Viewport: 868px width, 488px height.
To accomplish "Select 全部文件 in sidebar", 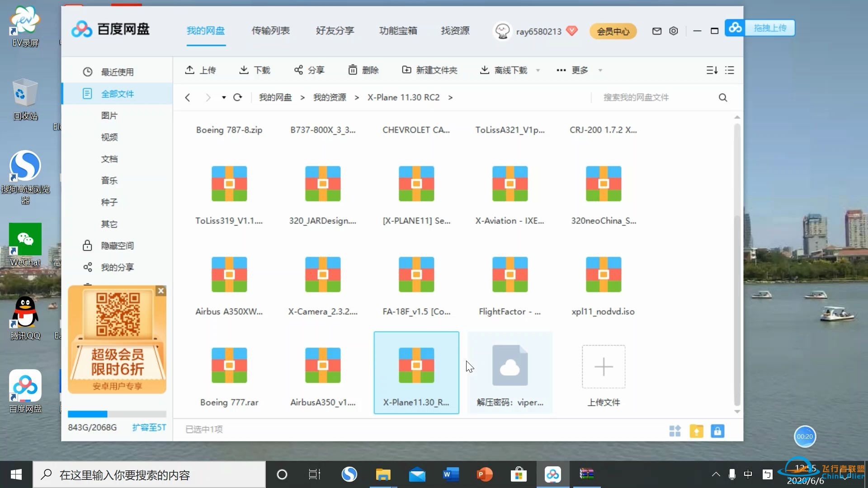I will 117,94.
